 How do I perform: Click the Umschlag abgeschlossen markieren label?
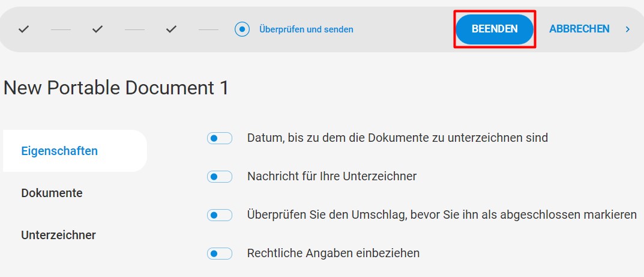[442, 215]
